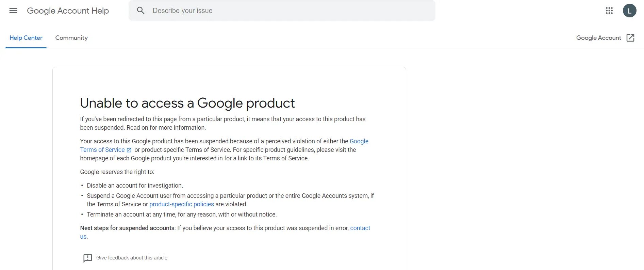Follow the product-specific policies link

182,204
